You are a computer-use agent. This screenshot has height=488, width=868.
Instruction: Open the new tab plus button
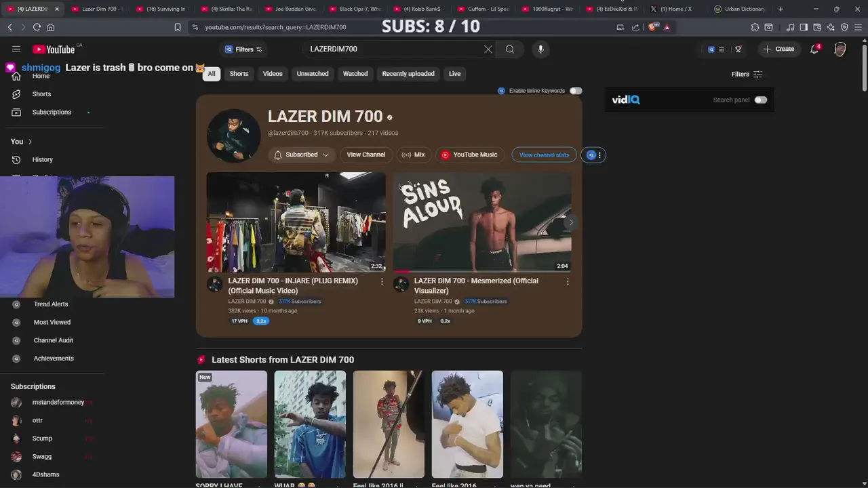point(781,9)
